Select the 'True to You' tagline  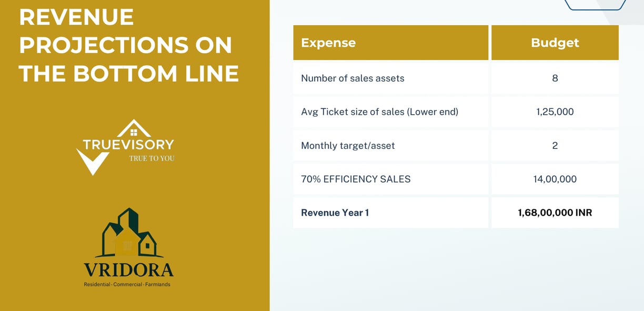[x=152, y=158]
